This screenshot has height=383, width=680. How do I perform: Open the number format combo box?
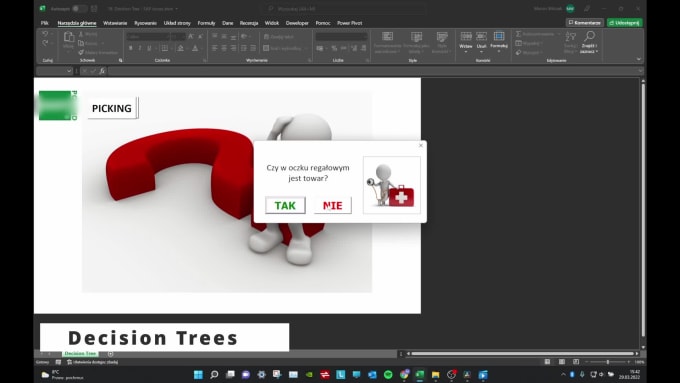tap(341, 37)
